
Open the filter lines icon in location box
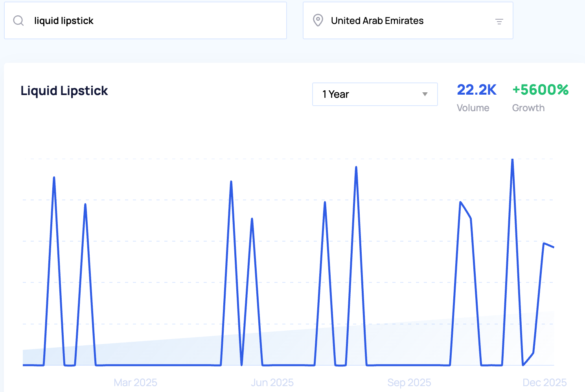[499, 22]
